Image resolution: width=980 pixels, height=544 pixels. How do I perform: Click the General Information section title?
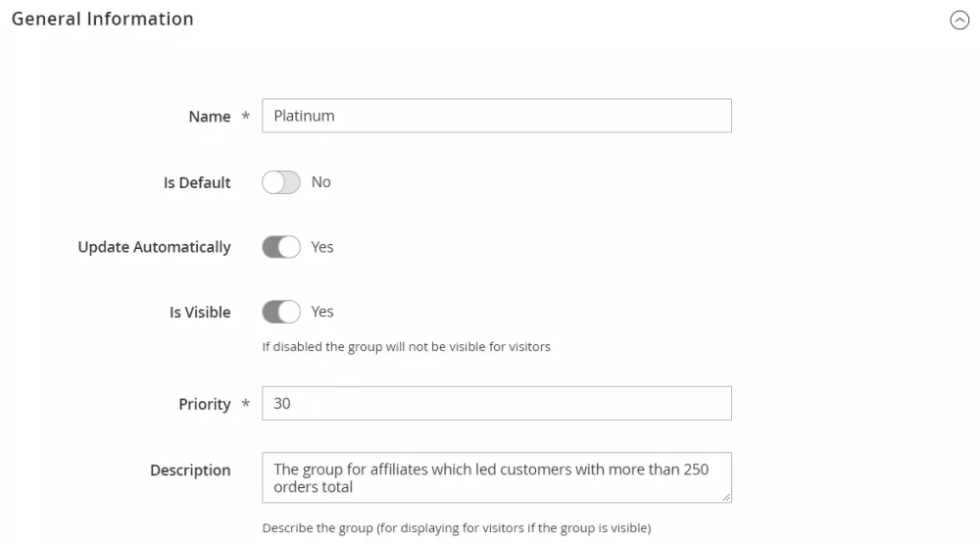pos(102,19)
